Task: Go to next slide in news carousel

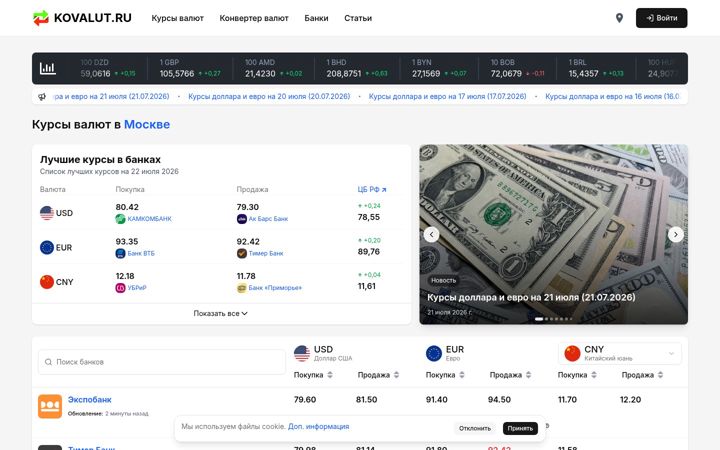Action: (x=675, y=235)
